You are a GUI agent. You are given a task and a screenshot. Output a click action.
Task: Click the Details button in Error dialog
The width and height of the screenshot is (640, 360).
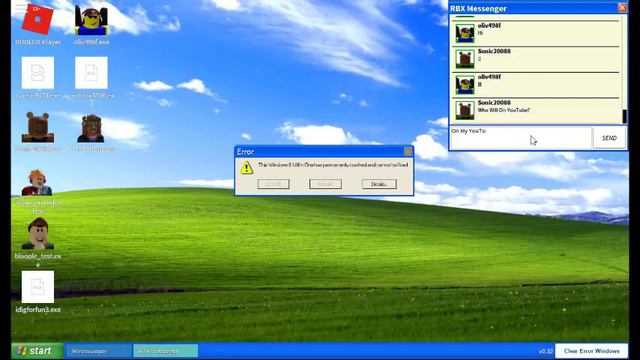[x=379, y=184]
